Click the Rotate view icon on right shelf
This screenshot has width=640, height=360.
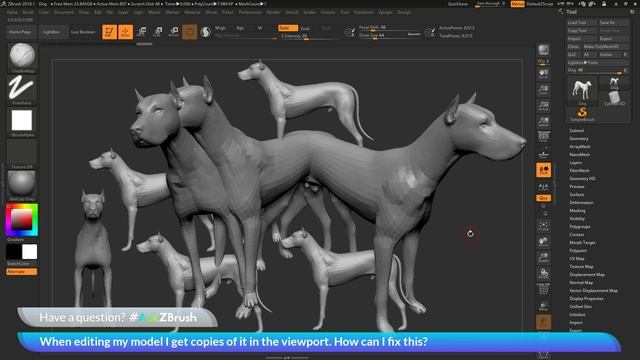click(x=543, y=273)
